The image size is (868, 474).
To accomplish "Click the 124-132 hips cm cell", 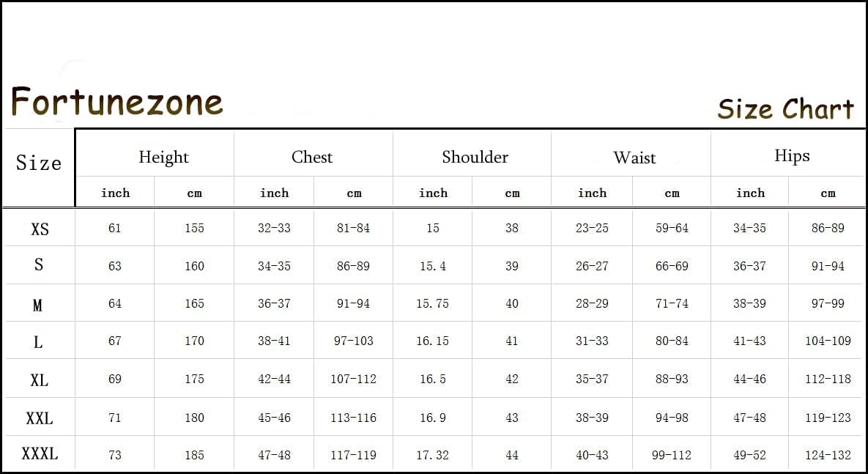I will point(828,455).
